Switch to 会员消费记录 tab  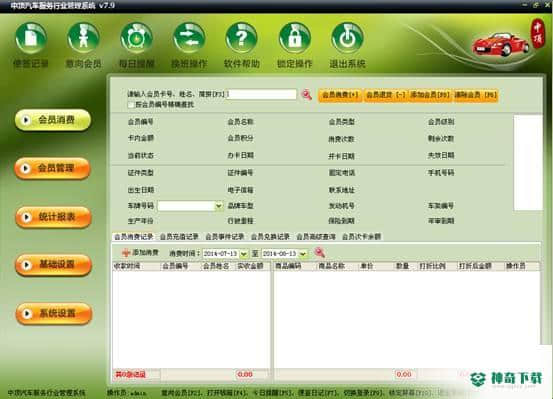click(x=134, y=237)
